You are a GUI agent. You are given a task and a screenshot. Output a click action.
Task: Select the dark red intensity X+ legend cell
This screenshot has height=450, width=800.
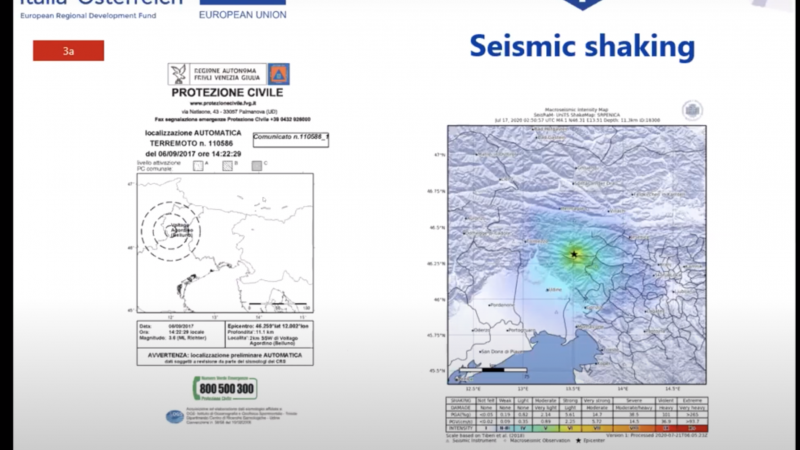click(692, 428)
